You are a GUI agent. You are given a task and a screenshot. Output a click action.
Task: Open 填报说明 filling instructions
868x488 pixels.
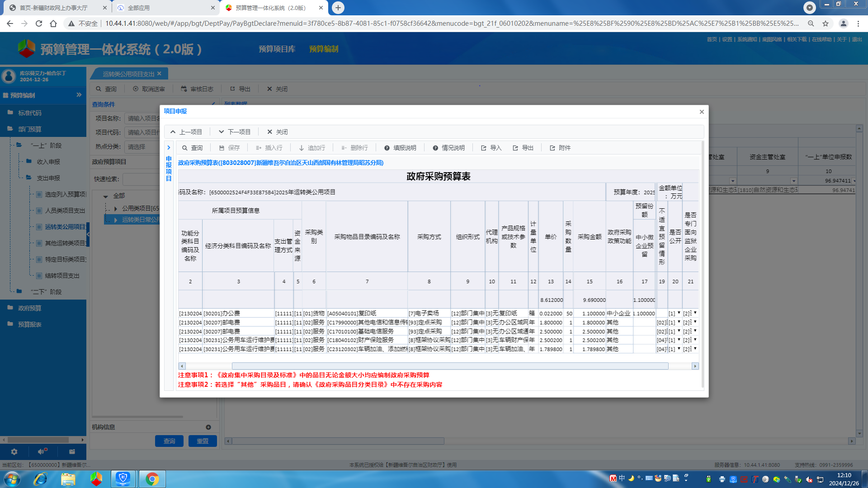click(400, 148)
